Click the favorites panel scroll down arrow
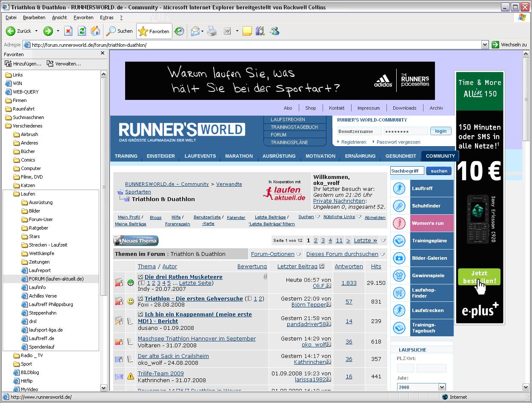This screenshot has width=532, height=403. [103, 388]
